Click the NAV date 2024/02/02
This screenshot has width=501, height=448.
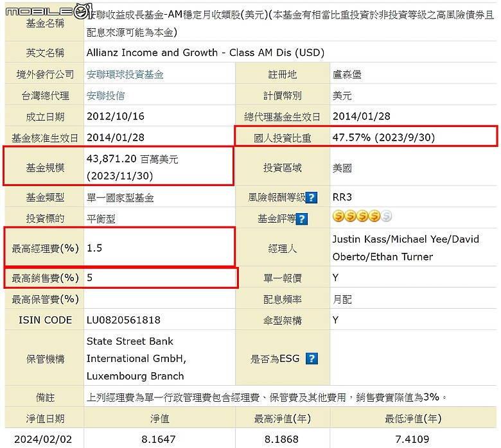43,440
